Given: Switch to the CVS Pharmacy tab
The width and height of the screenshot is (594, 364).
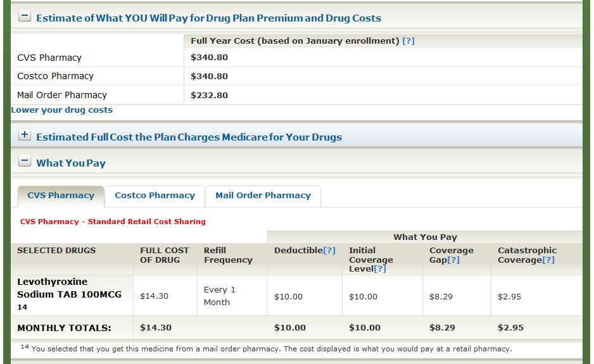Looking at the screenshot, I should tap(61, 196).
